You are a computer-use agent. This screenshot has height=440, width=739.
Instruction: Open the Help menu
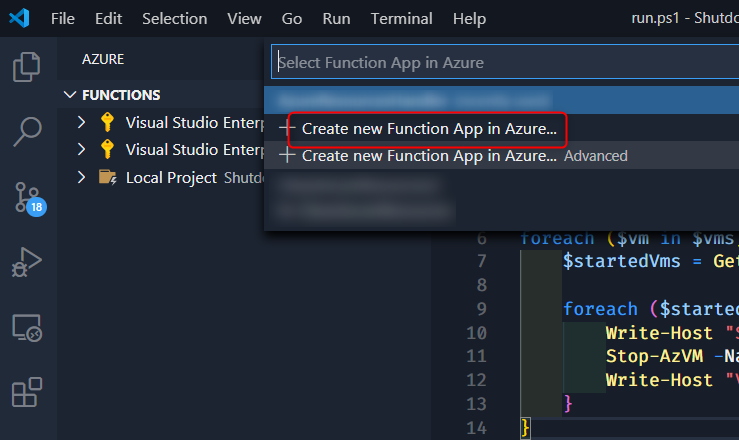click(x=469, y=19)
